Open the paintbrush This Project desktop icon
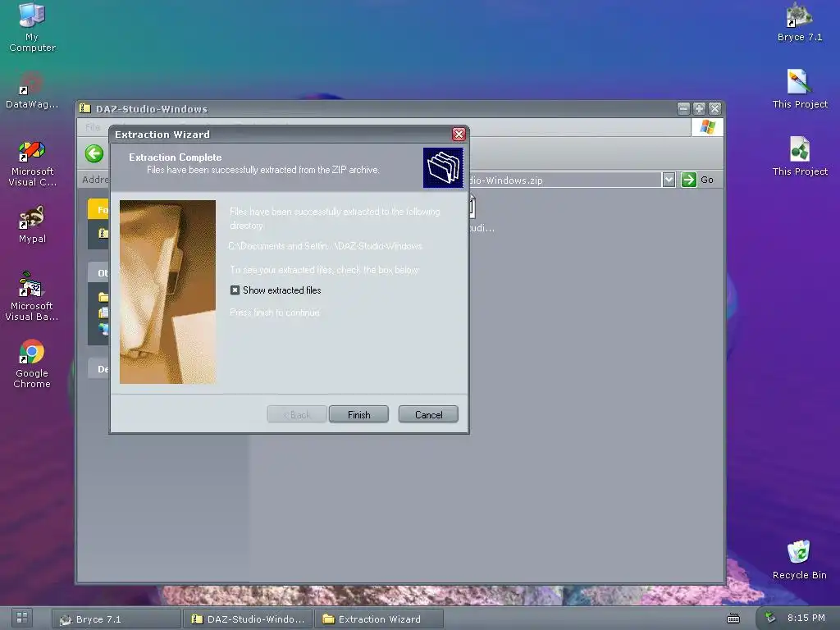Screen dimensions: 840x630 point(799,89)
